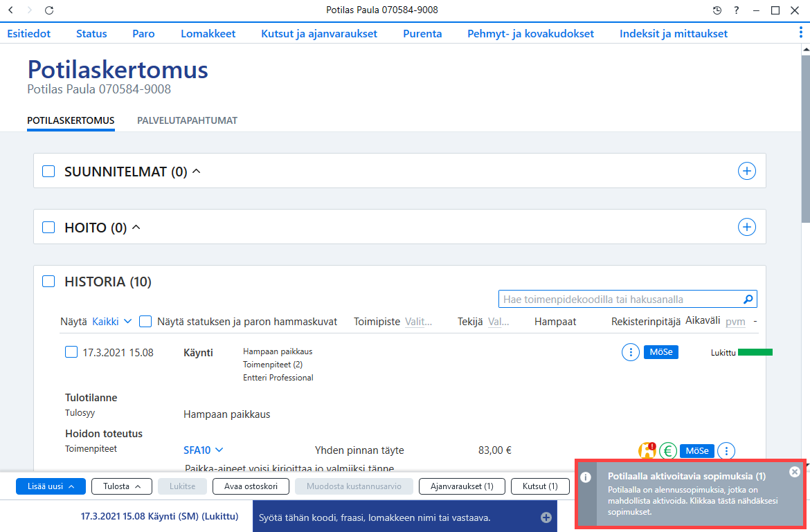Click the Avaa ostoskori button

251,486
